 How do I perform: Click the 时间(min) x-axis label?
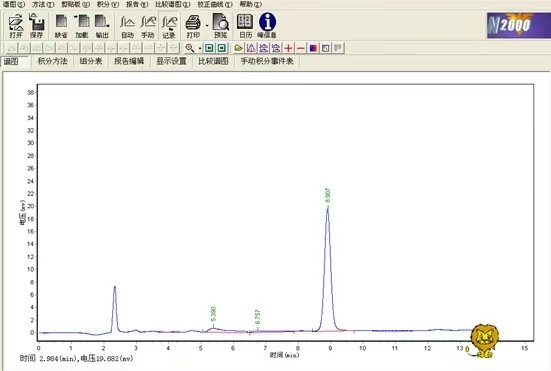(x=284, y=355)
